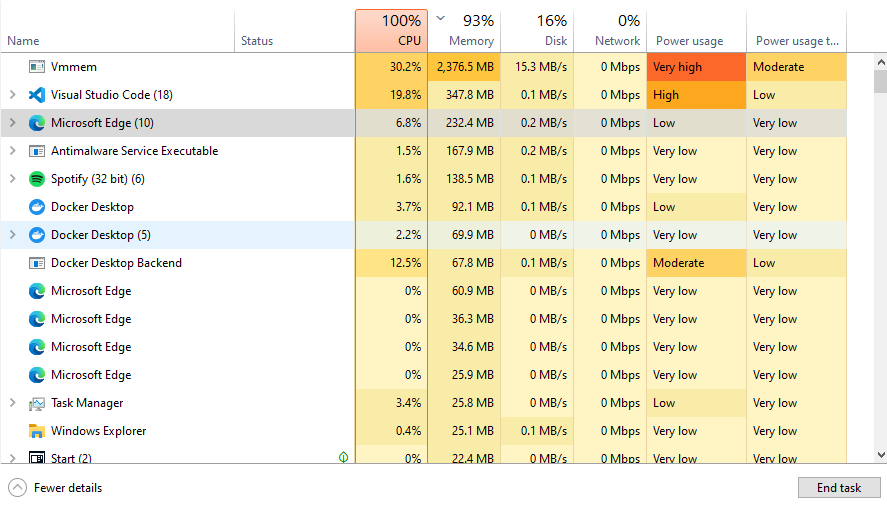Sort processes by Name column
This screenshot has height=510, width=887.
(x=118, y=32)
